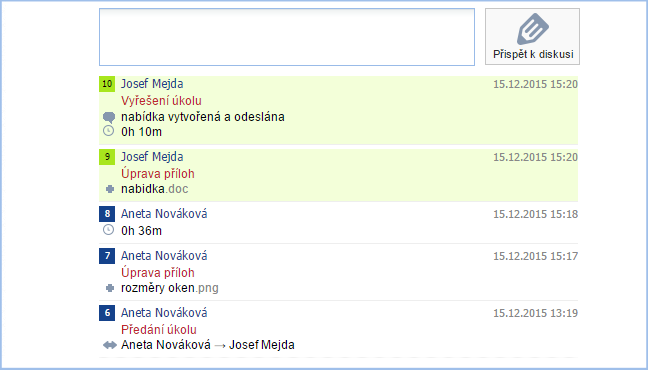This screenshot has width=648, height=370.
Task: Click the clock icon beside 0h 10m
Action: [x=108, y=131]
